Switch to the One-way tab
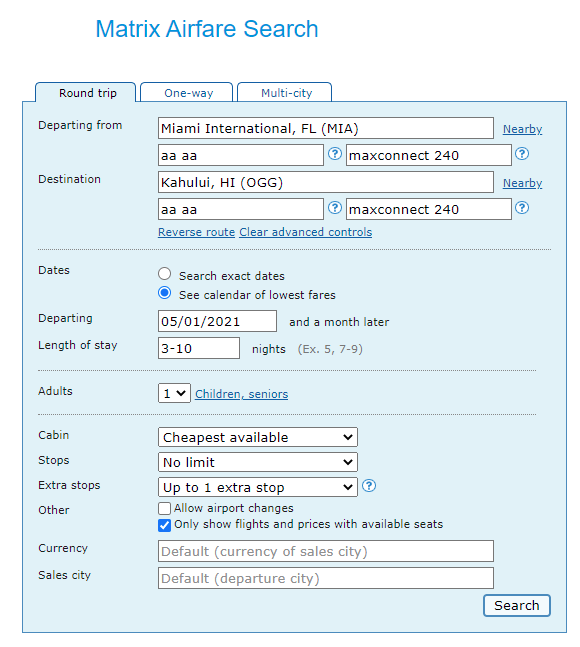580x647 pixels. pos(187,92)
